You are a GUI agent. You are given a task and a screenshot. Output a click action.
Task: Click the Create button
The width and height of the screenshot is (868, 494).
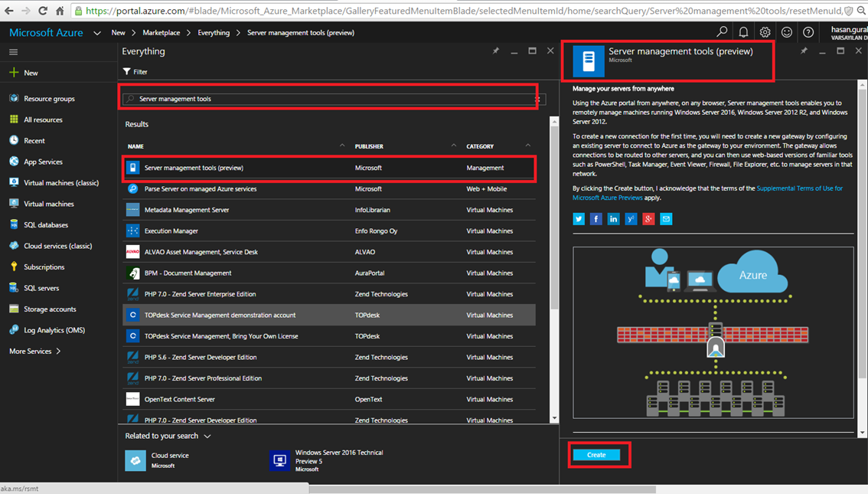[x=596, y=455]
